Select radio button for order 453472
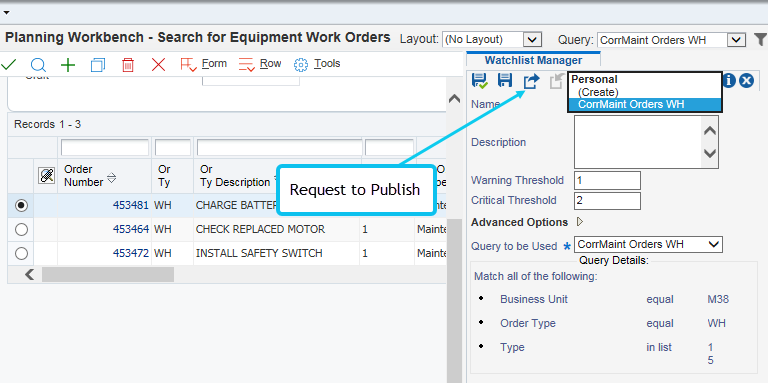768x383 pixels. (x=21, y=253)
